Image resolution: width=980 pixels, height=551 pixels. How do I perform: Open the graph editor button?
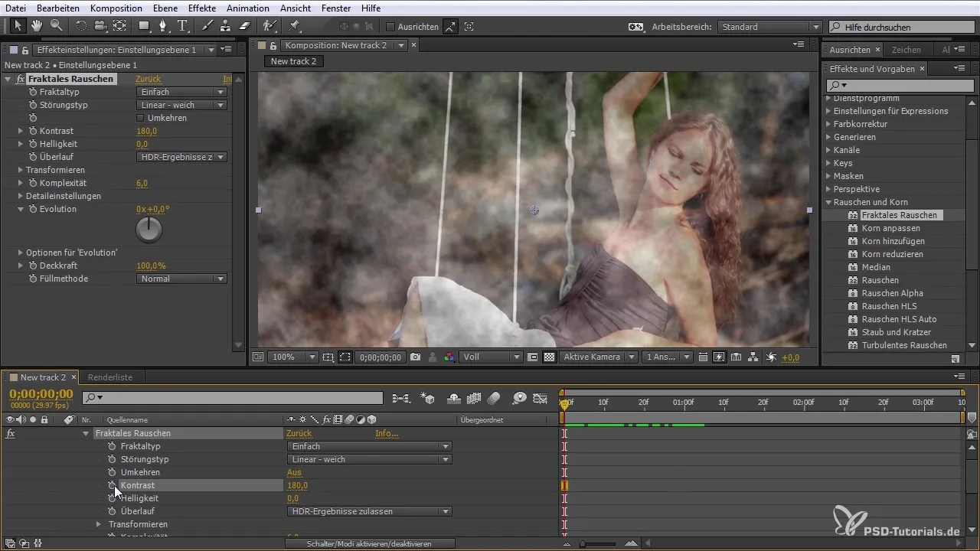pyautogui.click(x=541, y=398)
